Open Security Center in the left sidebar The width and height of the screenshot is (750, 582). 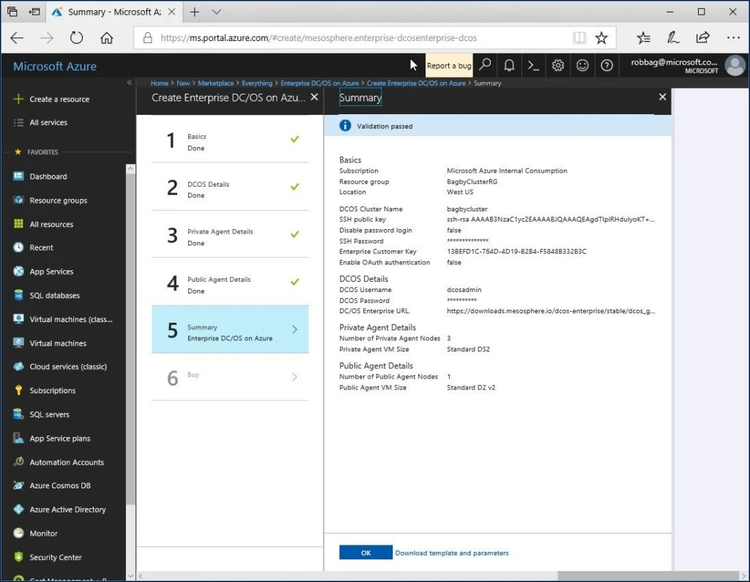[55, 557]
